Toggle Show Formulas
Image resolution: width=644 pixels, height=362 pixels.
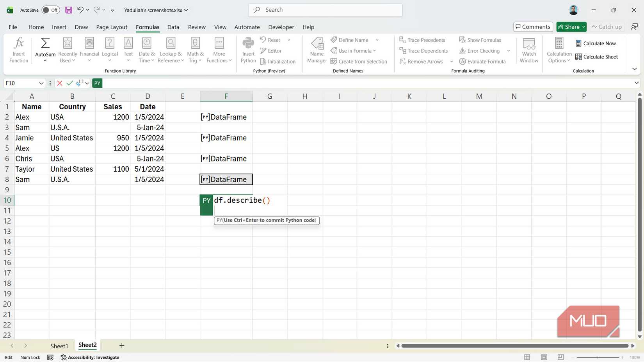pyautogui.click(x=480, y=40)
